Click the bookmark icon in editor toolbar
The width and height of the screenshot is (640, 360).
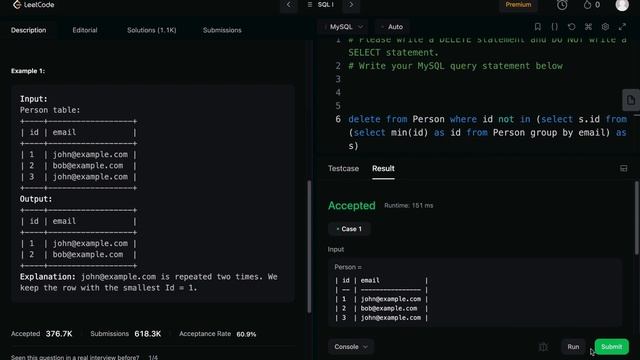(538, 27)
